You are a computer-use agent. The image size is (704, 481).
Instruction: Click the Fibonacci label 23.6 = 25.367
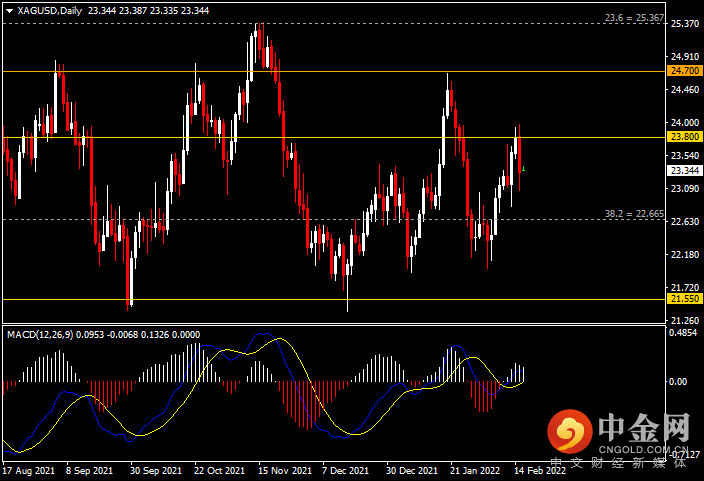coord(634,18)
